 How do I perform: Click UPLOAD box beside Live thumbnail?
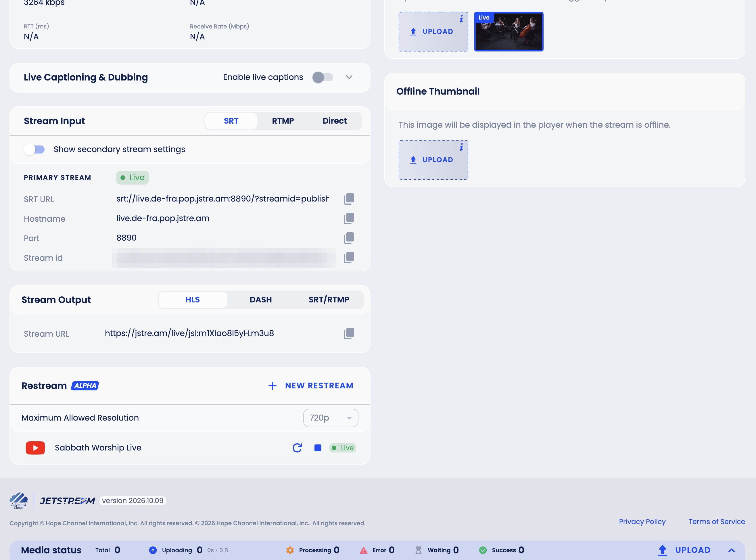[433, 32]
